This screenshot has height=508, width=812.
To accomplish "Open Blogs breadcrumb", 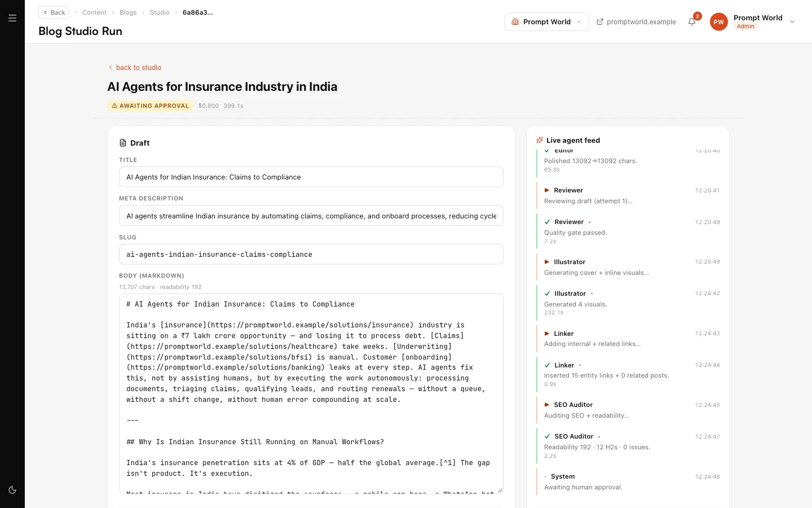I will (x=128, y=12).
